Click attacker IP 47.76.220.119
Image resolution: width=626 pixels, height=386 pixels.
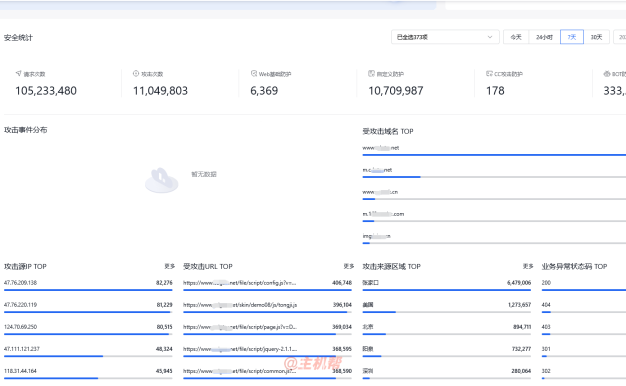(x=20, y=305)
